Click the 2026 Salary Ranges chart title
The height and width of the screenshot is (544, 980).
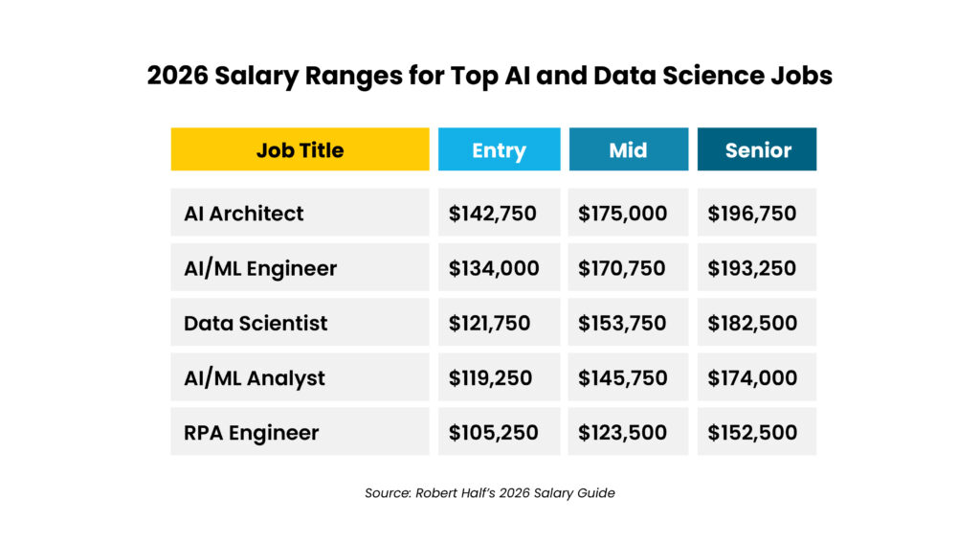(490, 76)
